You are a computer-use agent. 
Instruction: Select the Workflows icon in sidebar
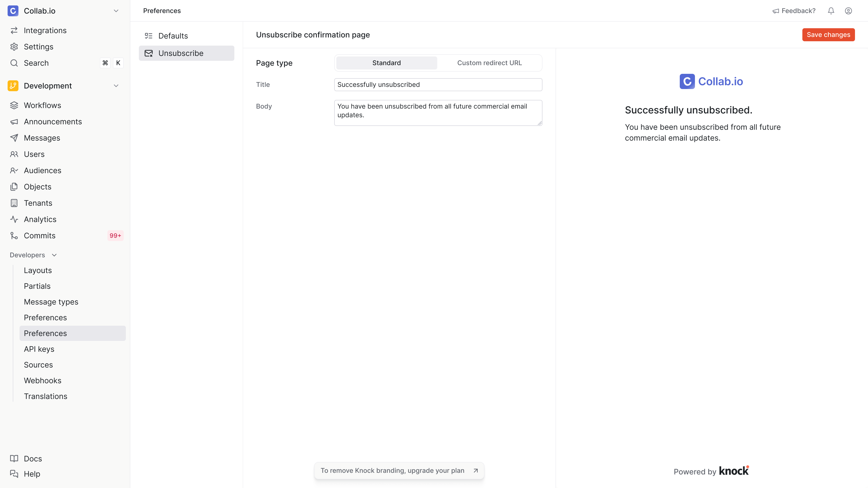[14, 105]
